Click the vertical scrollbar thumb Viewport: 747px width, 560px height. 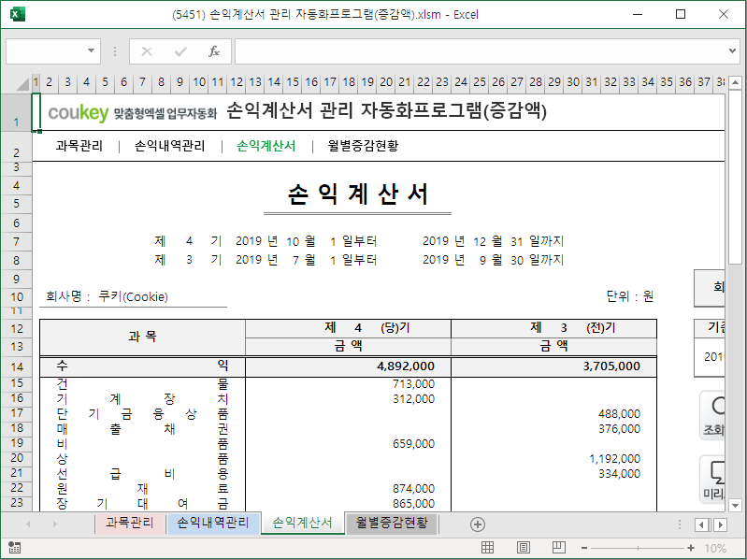pyautogui.click(x=735, y=178)
